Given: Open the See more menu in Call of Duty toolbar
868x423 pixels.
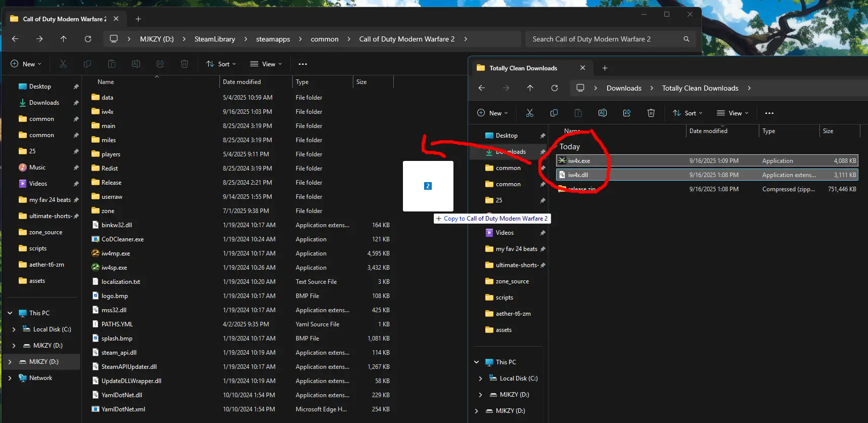Looking at the screenshot, I should click(x=303, y=64).
